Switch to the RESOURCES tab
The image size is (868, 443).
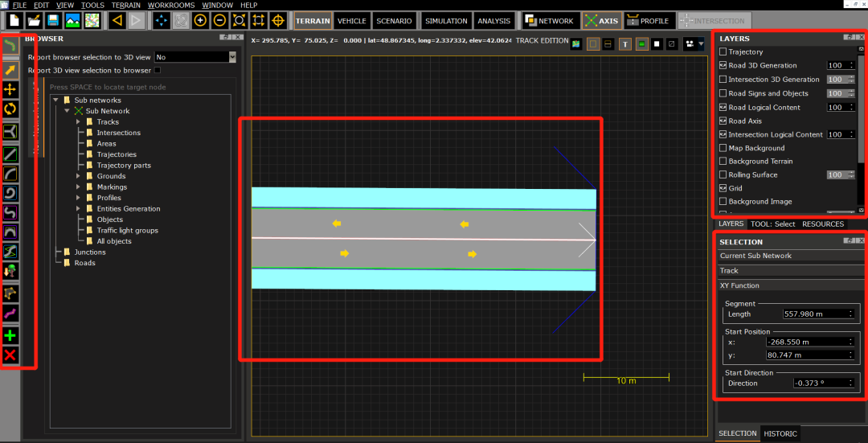823,224
